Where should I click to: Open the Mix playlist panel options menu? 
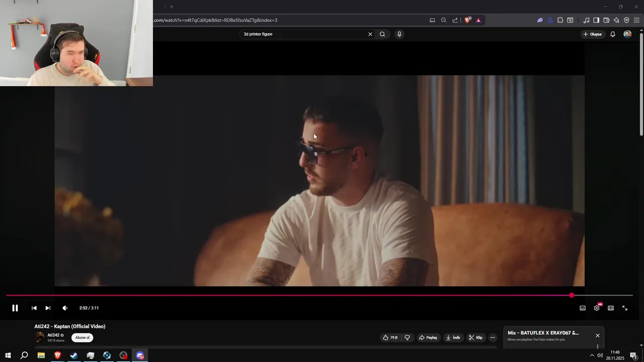pos(598,346)
